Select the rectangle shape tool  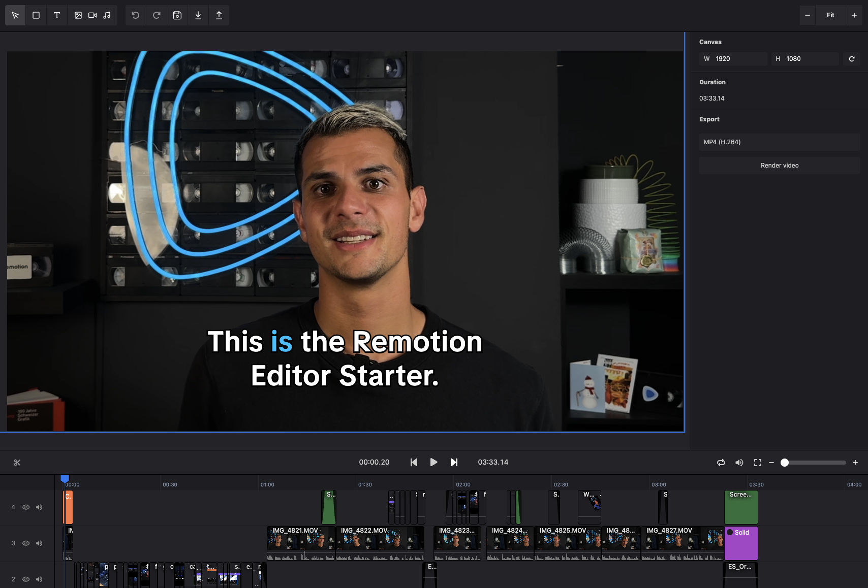36,15
